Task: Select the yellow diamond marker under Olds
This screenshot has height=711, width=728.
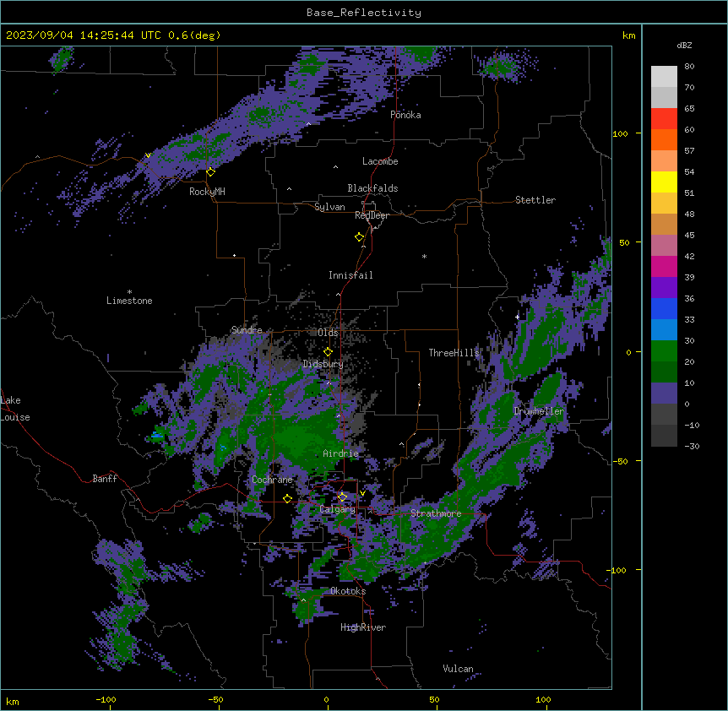Action: (x=328, y=352)
